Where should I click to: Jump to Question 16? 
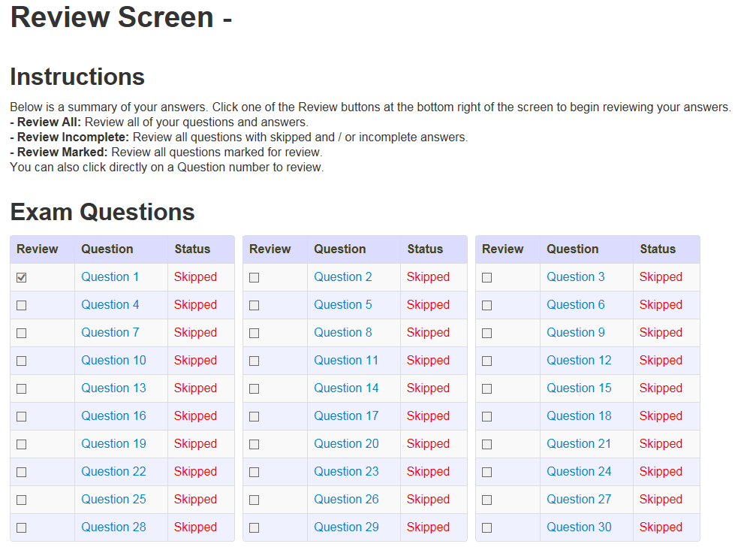click(x=113, y=416)
